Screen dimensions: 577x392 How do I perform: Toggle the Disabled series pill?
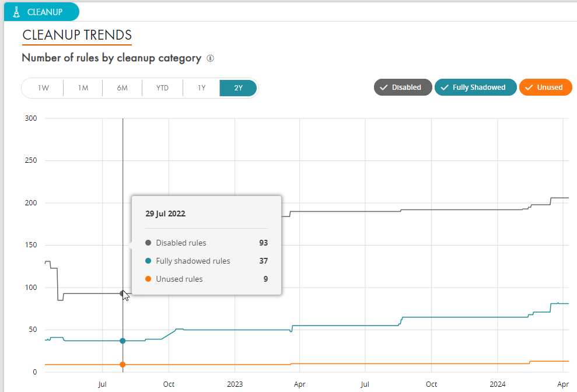click(x=403, y=87)
